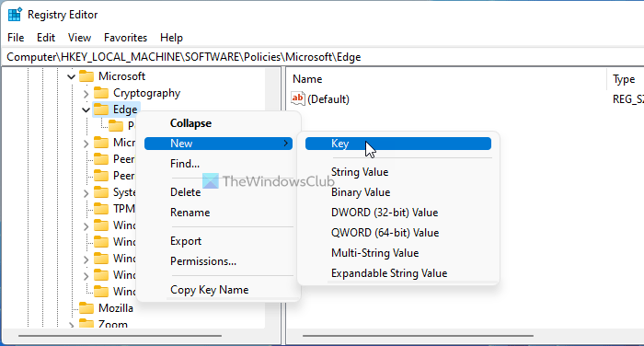The image size is (644, 346).
Task: Expand the Zoom key node arrow
Action: click(x=71, y=325)
